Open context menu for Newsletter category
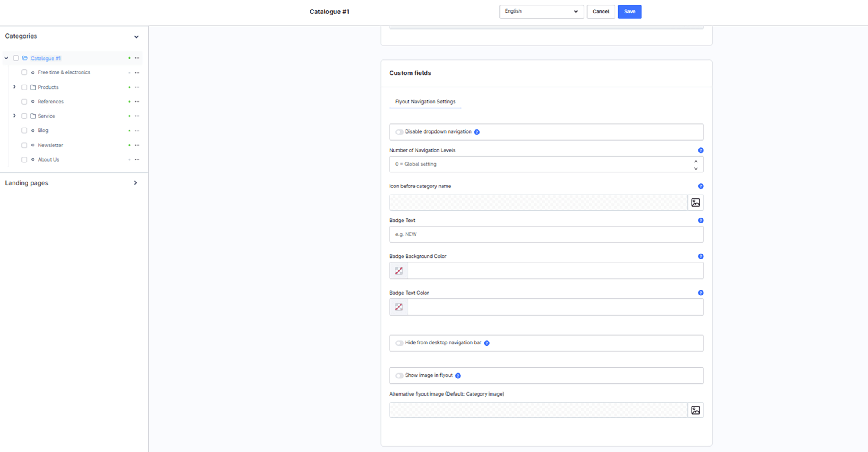 pos(137,145)
